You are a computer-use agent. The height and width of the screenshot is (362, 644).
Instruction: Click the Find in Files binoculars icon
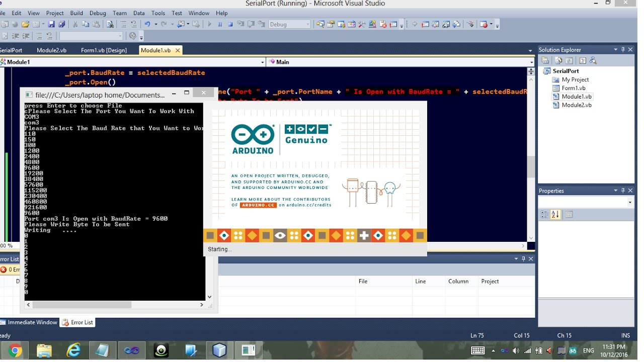click(110, 24)
